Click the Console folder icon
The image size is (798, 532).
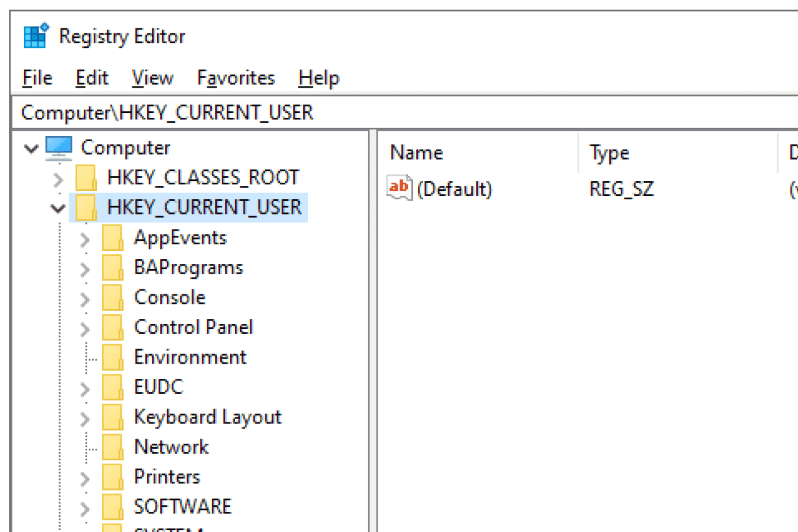pos(112,298)
